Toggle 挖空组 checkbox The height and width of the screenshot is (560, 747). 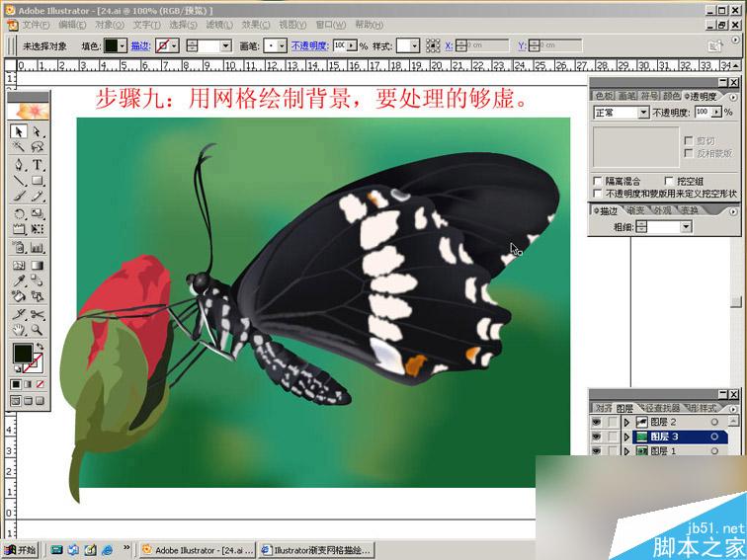pyautogui.click(x=669, y=181)
